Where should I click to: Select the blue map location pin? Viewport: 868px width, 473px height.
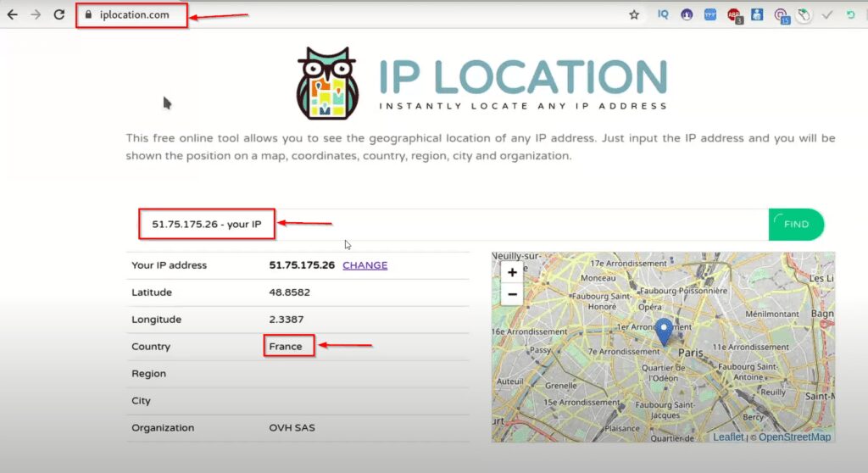(x=664, y=331)
